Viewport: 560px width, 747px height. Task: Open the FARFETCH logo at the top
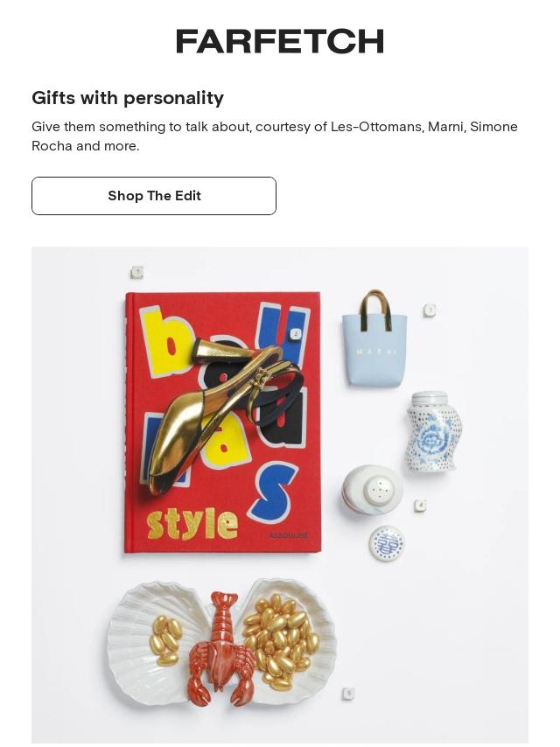280,41
